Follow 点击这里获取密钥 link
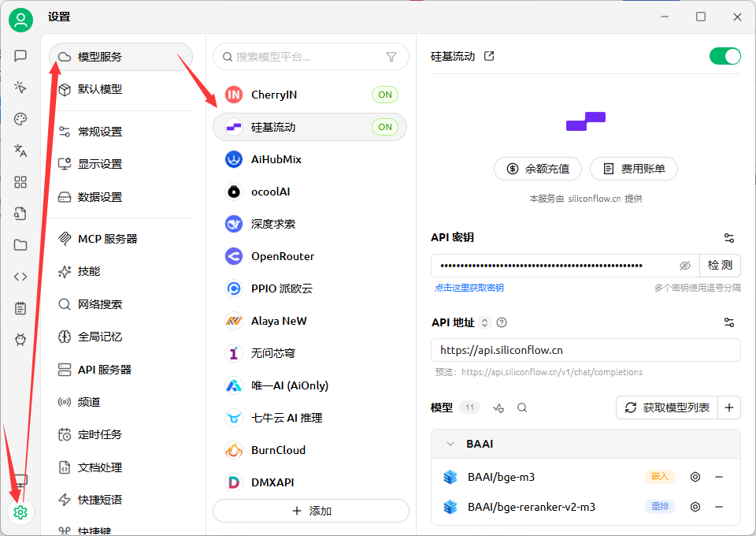 point(469,288)
